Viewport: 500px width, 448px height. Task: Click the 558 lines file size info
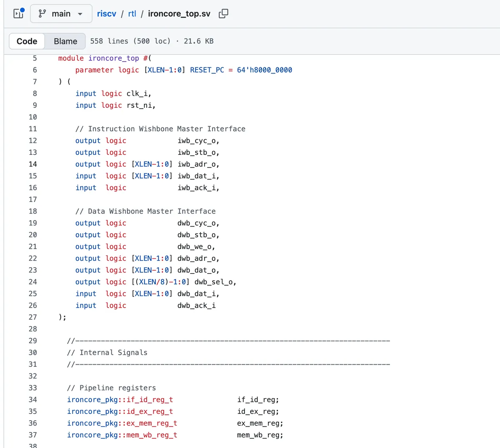pyautogui.click(x=152, y=41)
